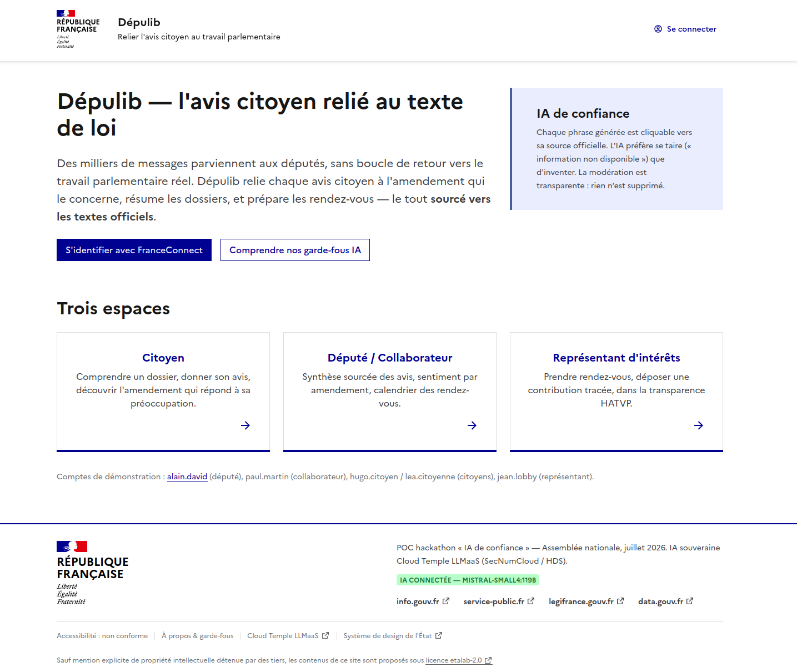
Task: Click external-link icon next to info.gouv.fr
Action: pyautogui.click(x=445, y=601)
